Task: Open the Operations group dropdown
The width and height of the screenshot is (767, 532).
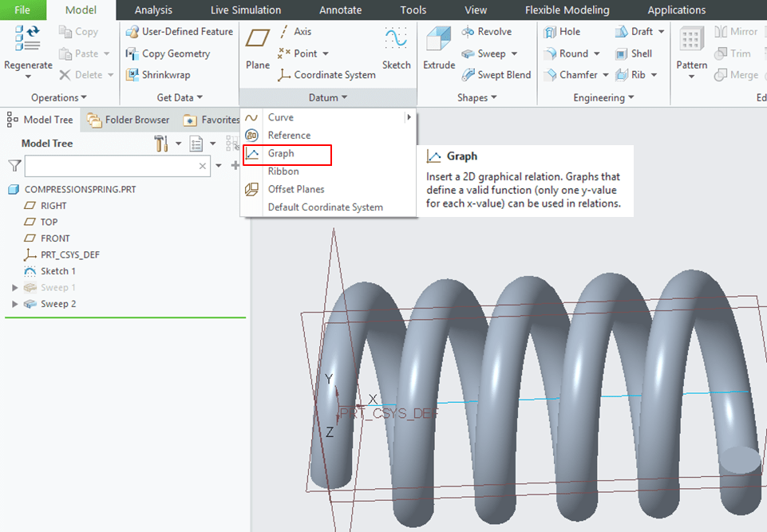Action: [x=59, y=97]
